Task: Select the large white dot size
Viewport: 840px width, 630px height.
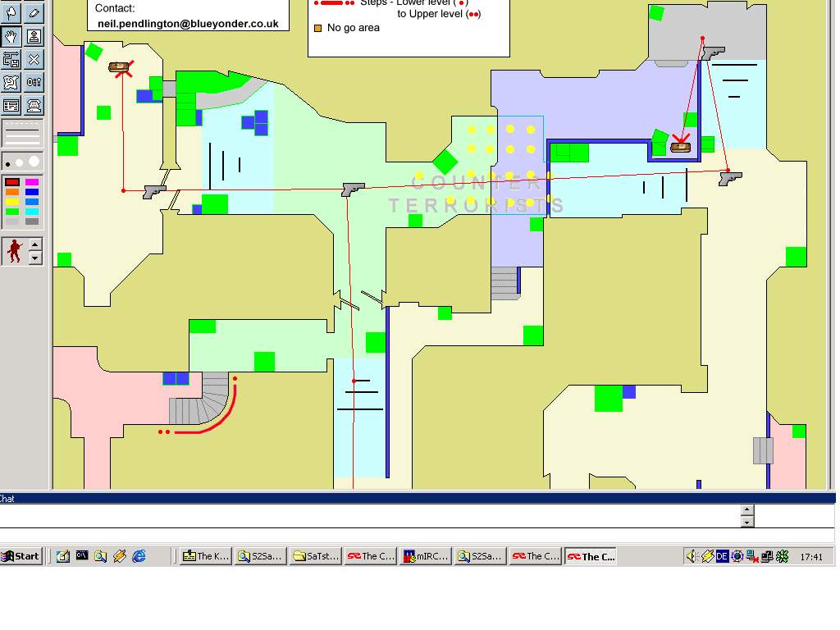Action: [34, 162]
